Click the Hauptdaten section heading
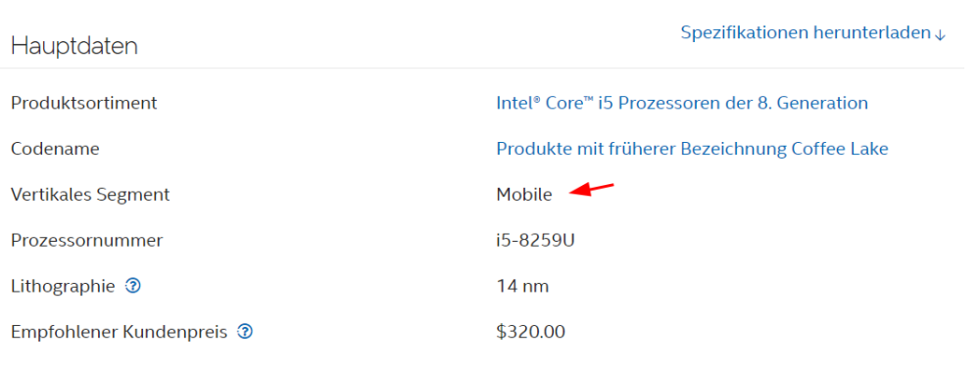This screenshot has width=980, height=369. (74, 47)
